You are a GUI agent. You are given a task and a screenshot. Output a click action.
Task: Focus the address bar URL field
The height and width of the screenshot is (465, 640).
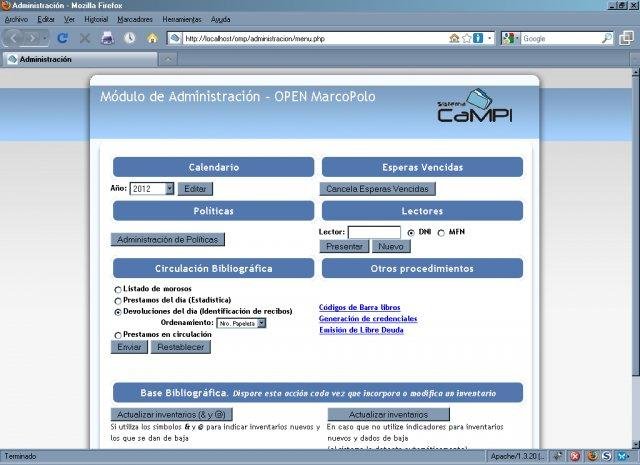click(314, 38)
